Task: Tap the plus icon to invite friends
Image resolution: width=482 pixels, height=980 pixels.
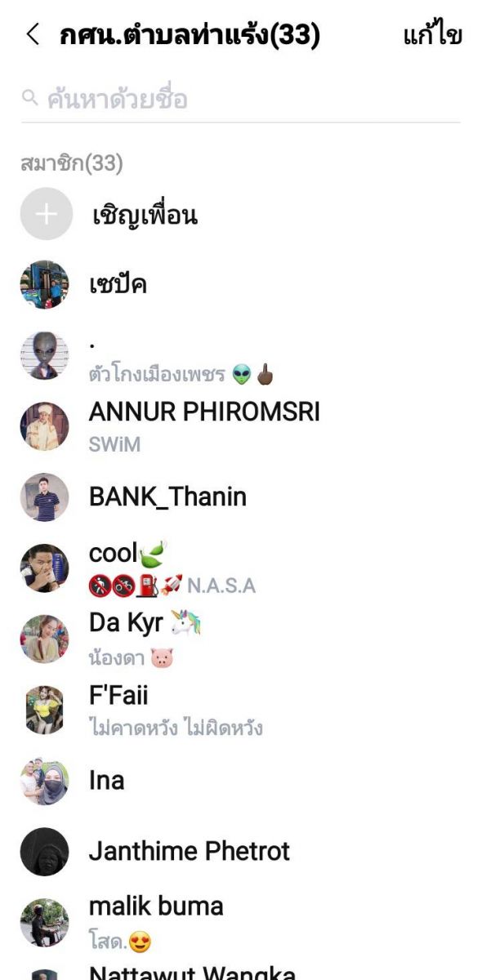Action: point(47,214)
